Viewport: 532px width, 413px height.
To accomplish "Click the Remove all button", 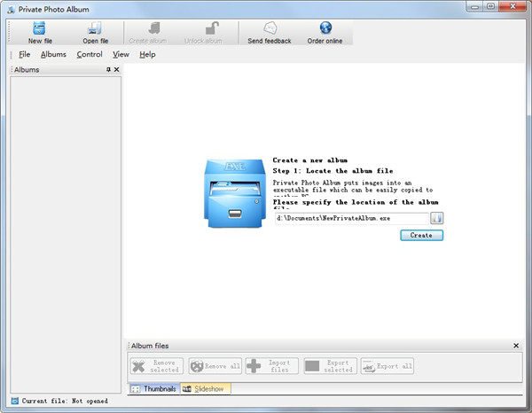I will (215, 366).
